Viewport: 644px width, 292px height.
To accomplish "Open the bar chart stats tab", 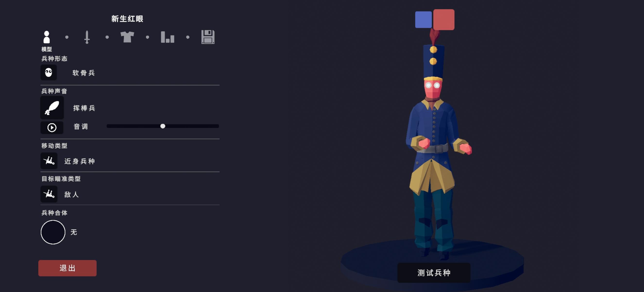I will (x=168, y=37).
